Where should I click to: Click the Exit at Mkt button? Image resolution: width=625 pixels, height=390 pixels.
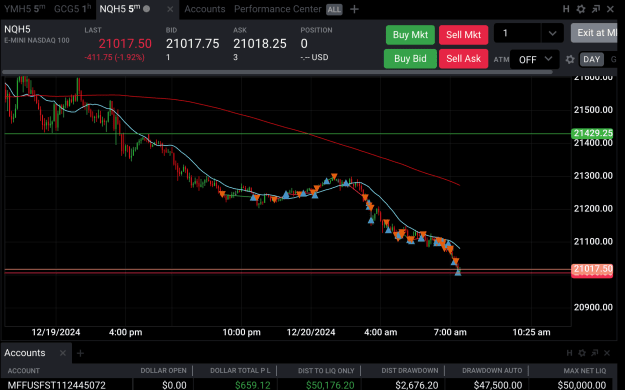pos(595,33)
